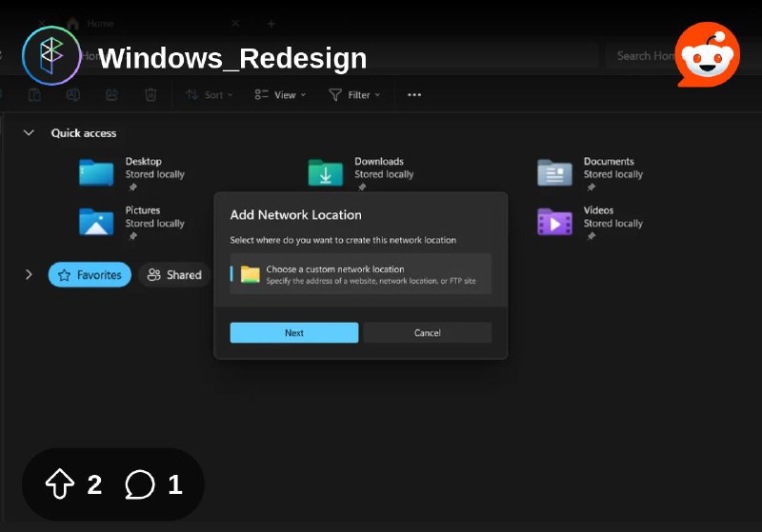Click the Paste clipboard toolbar icon
The height and width of the screenshot is (532, 762).
[x=34, y=94]
